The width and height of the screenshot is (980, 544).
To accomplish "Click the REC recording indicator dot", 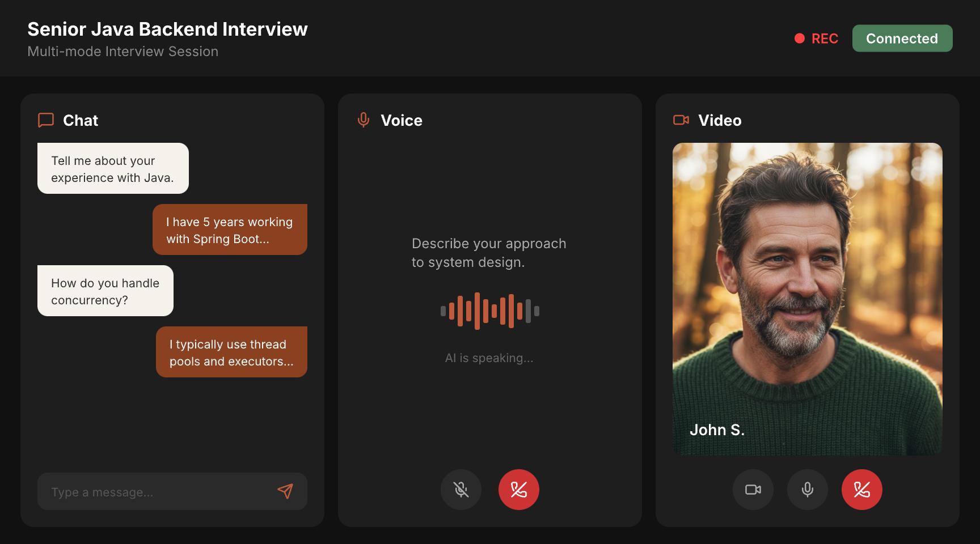I will pyautogui.click(x=800, y=38).
